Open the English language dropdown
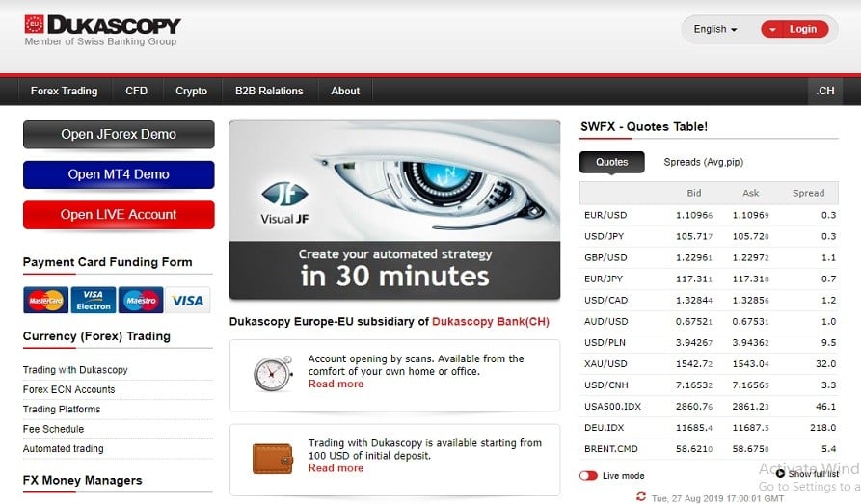Screen dimensions: 861x504 (x=715, y=29)
